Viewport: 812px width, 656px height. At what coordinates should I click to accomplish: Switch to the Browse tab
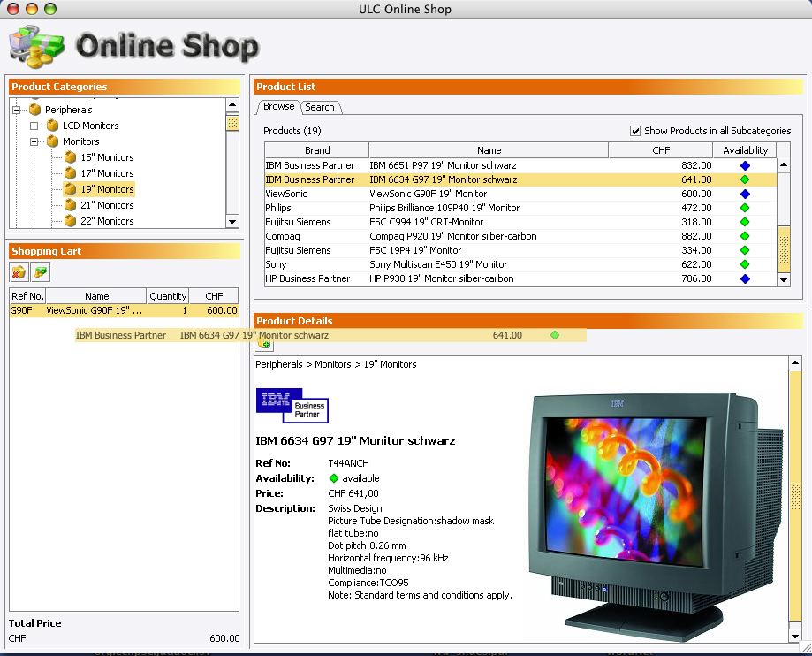278,106
